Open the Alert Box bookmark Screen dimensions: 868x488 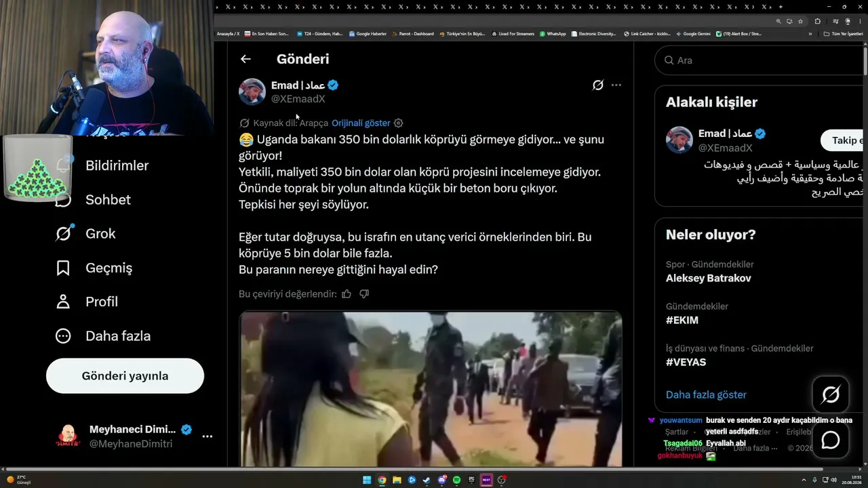coord(739,34)
